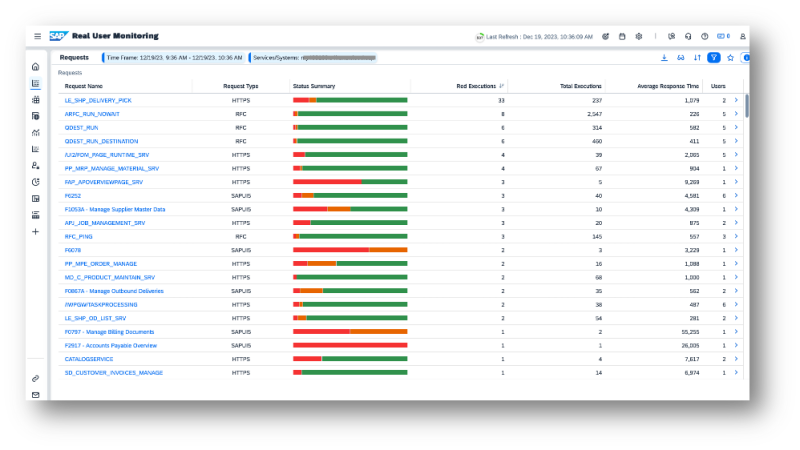Click the help question mark icon
The image size is (800, 450).
click(705, 36)
